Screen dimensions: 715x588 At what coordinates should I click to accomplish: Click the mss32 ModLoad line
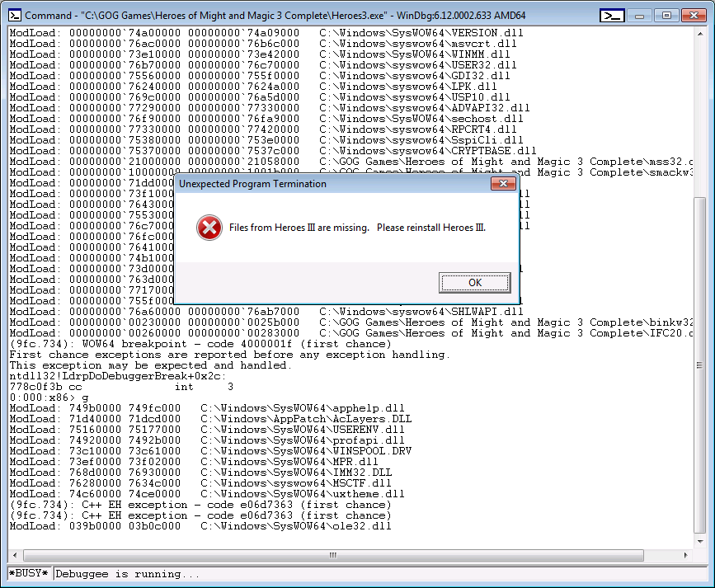point(351,162)
